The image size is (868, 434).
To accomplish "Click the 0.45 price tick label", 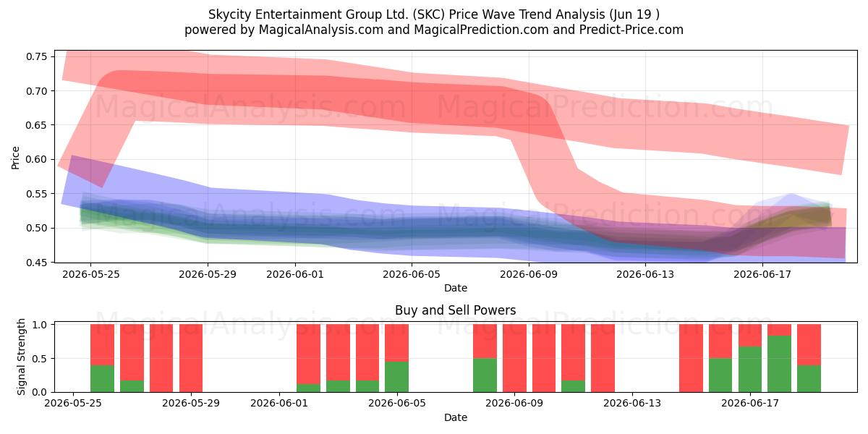I will point(35,262).
